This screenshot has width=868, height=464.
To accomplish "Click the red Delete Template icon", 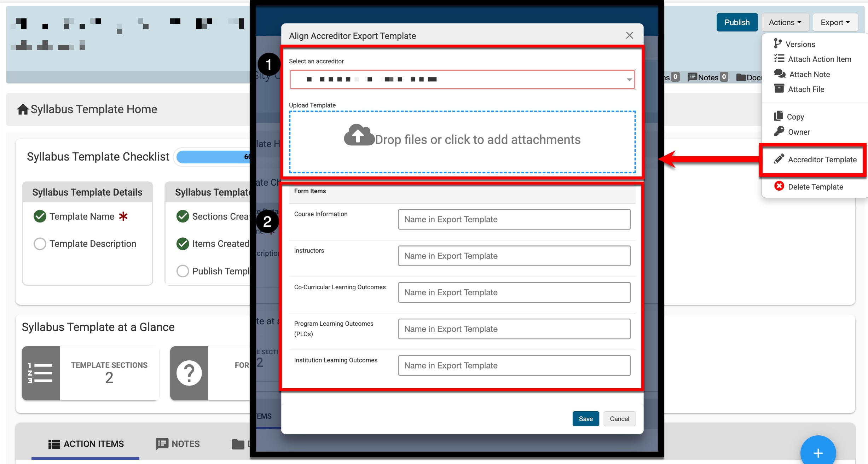I will 779,186.
